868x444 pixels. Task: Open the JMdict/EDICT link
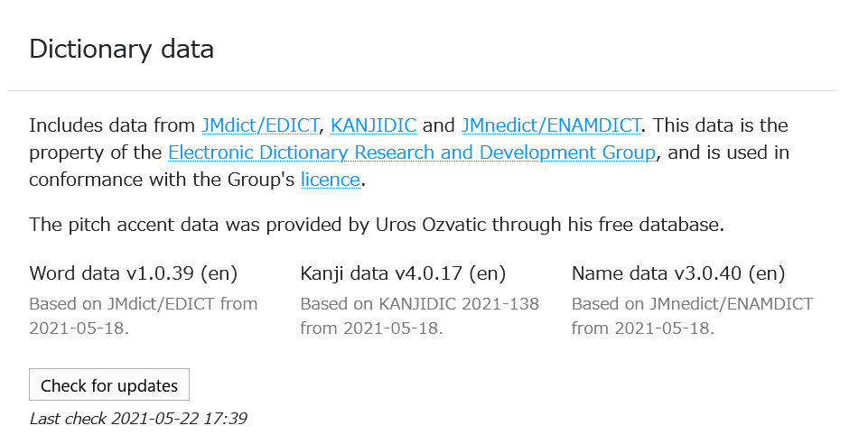[x=260, y=125]
